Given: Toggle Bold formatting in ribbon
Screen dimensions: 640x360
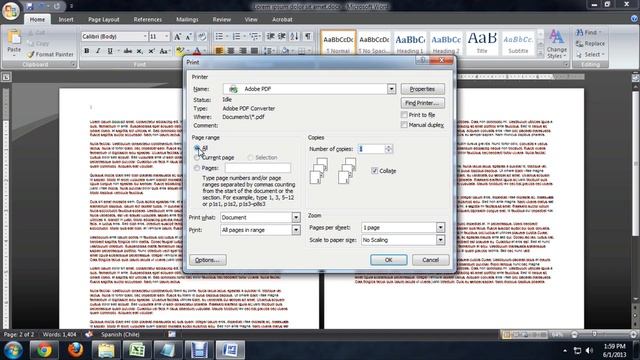Looking at the screenshot, I should point(87,51).
